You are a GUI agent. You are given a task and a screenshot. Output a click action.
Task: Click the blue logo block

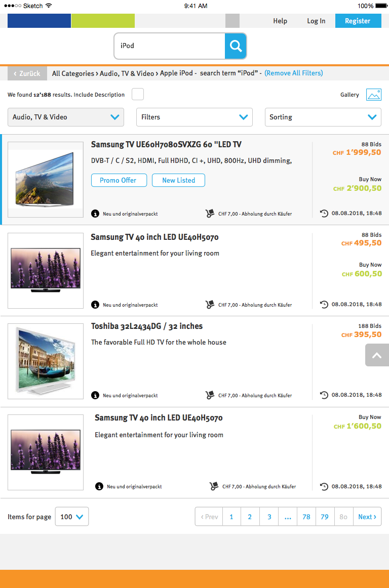tap(39, 21)
